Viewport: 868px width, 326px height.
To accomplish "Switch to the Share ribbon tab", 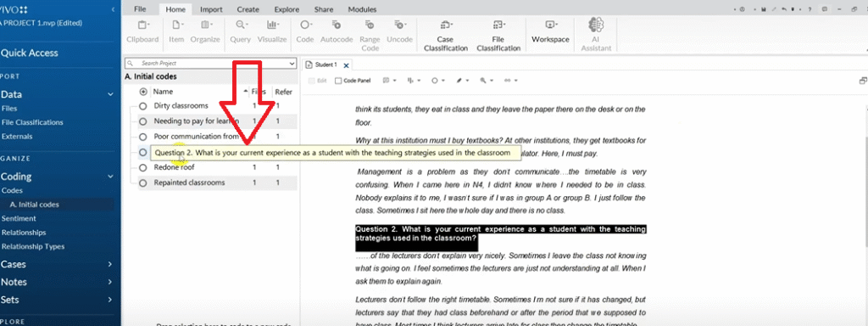I will [x=323, y=9].
